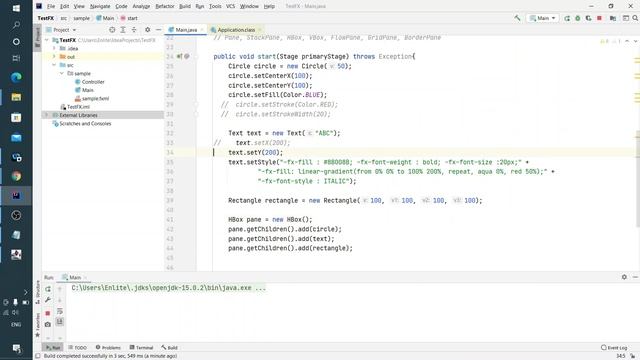Open File Explorer from the taskbar

point(16,97)
